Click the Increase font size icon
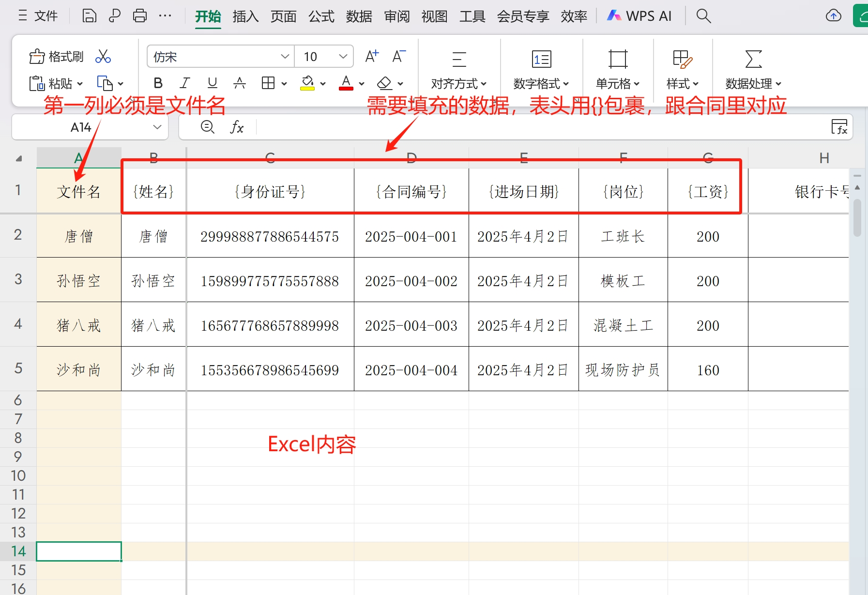The width and height of the screenshot is (868, 595). point(371,57)
